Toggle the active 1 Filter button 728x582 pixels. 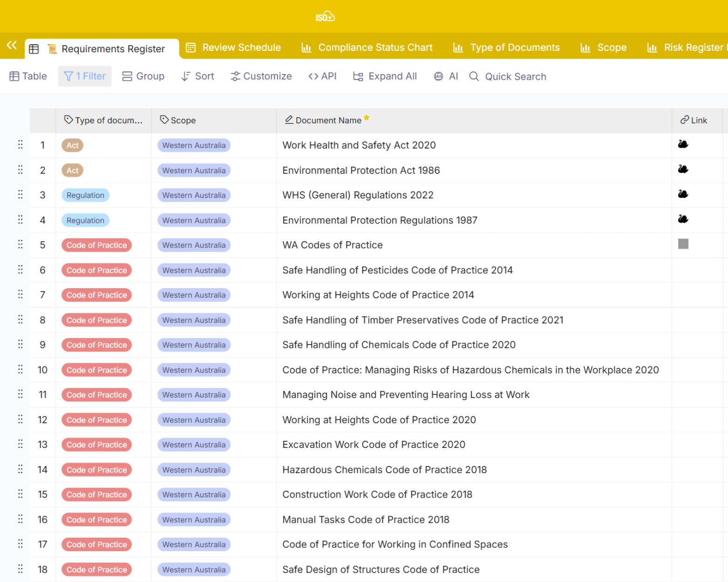click(85, 76)
